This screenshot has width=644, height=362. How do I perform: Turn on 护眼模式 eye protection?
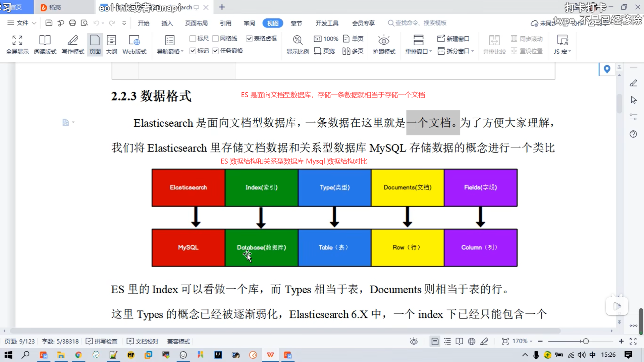pos(384,41)
